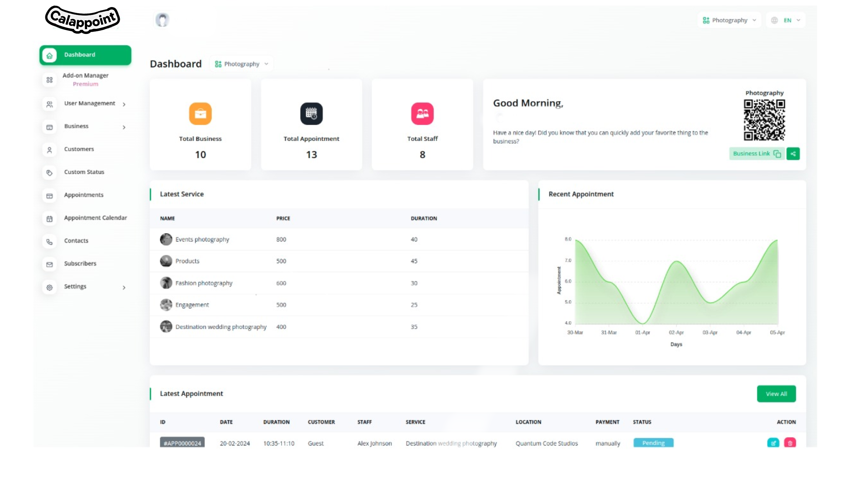Click the Products price 500
868x488 pixels.
pos(281,261)
